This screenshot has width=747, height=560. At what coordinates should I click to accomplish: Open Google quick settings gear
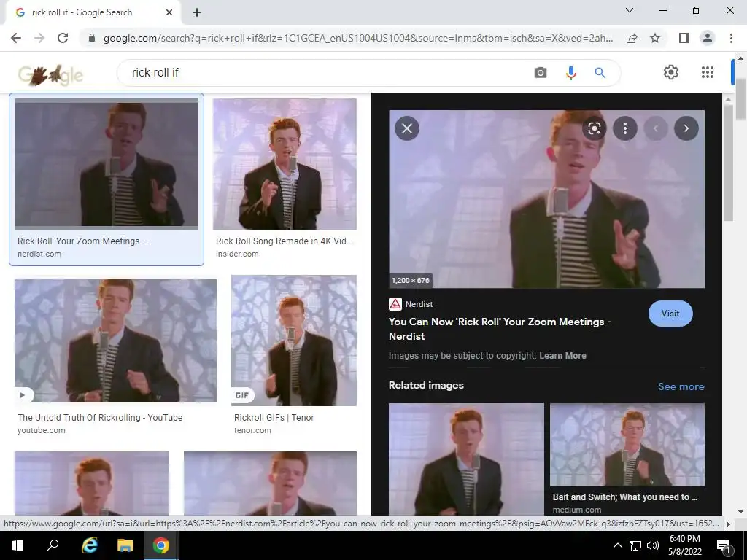coord(671,72)
